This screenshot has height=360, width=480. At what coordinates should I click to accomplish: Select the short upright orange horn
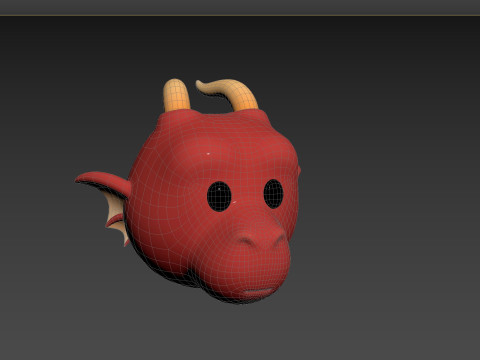click(x=176, y=96)
